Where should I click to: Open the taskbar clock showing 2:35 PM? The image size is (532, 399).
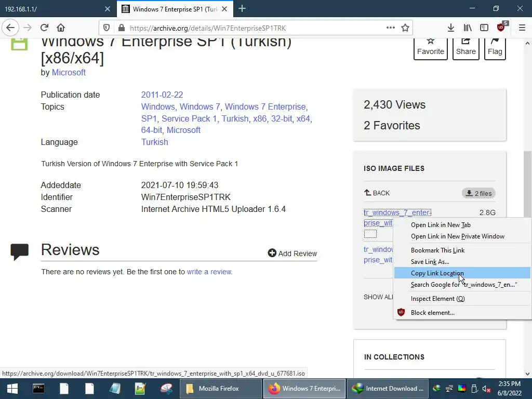coord(509,389)
